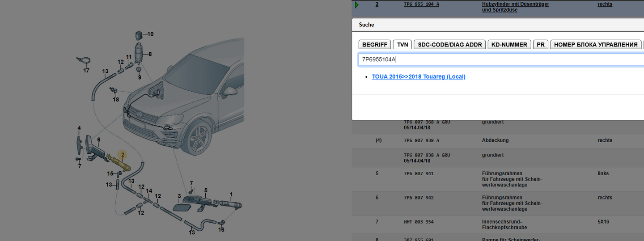The height and width of the screenshot is (241, 644).
Task: Open TOUA 2015>>2018 Touareg (Local) link
Action: click(x=419, y=77)
